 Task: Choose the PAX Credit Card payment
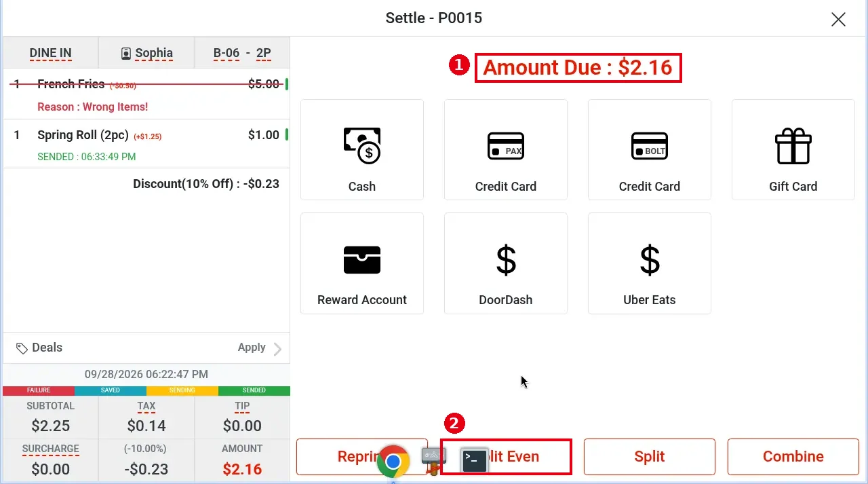point(506,150)
